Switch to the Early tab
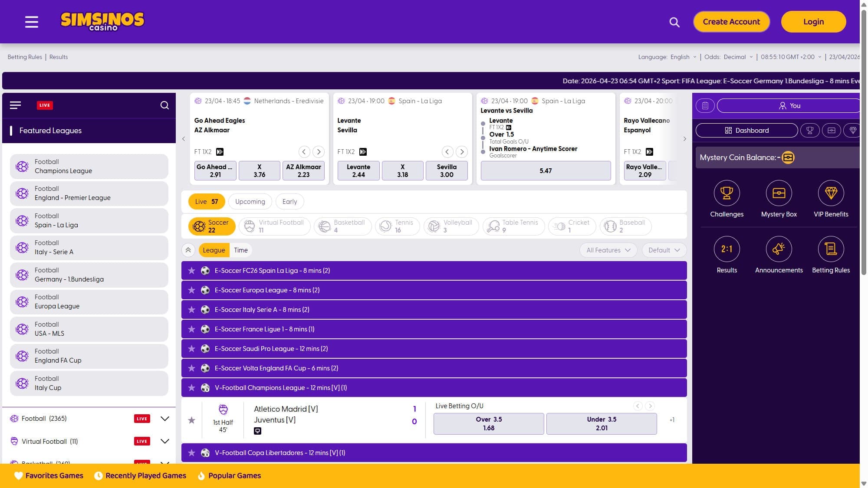Image resolution: width=868 pixels, height=488 pixels. (289, 202)
